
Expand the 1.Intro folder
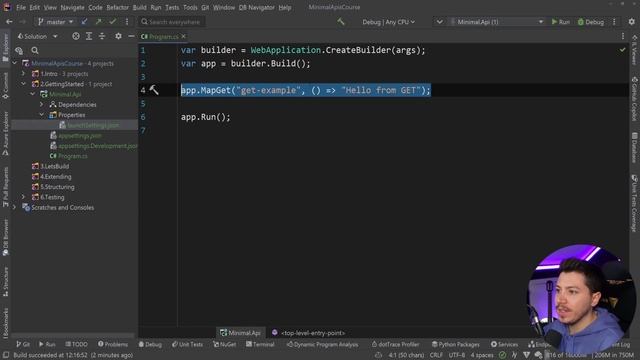[x=24, y=74]
